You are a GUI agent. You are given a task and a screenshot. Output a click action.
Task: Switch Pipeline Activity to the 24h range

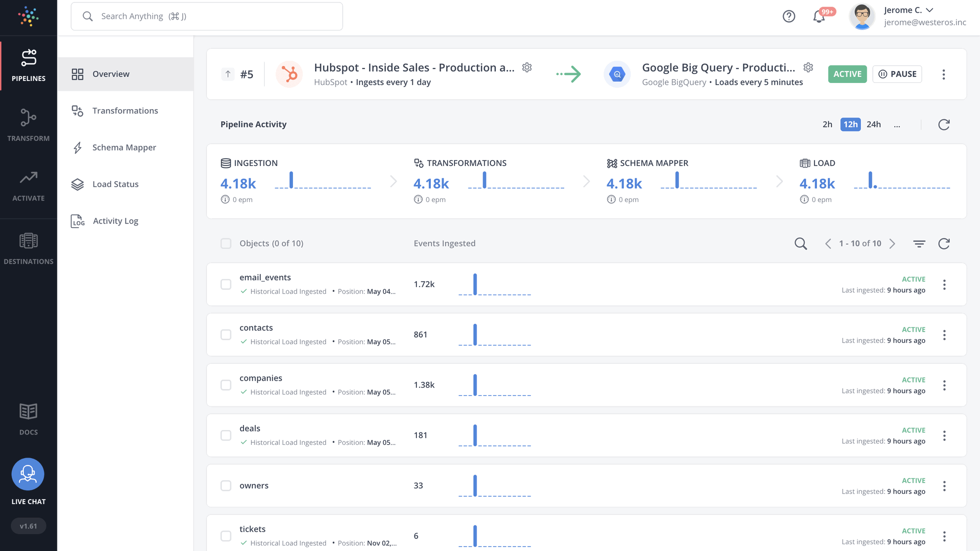point(874,124)
